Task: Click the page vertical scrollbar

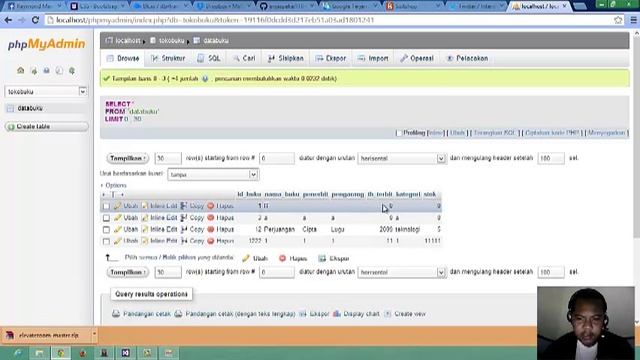Action: coord(636,135)
